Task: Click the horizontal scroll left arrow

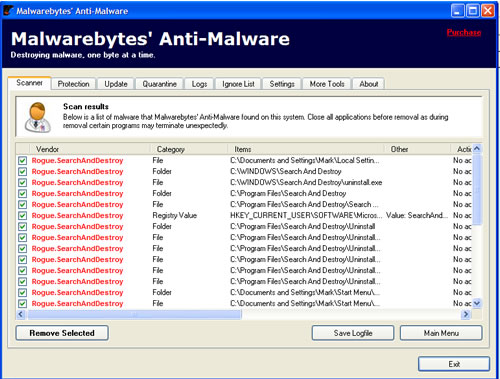Action: [21, 314]
